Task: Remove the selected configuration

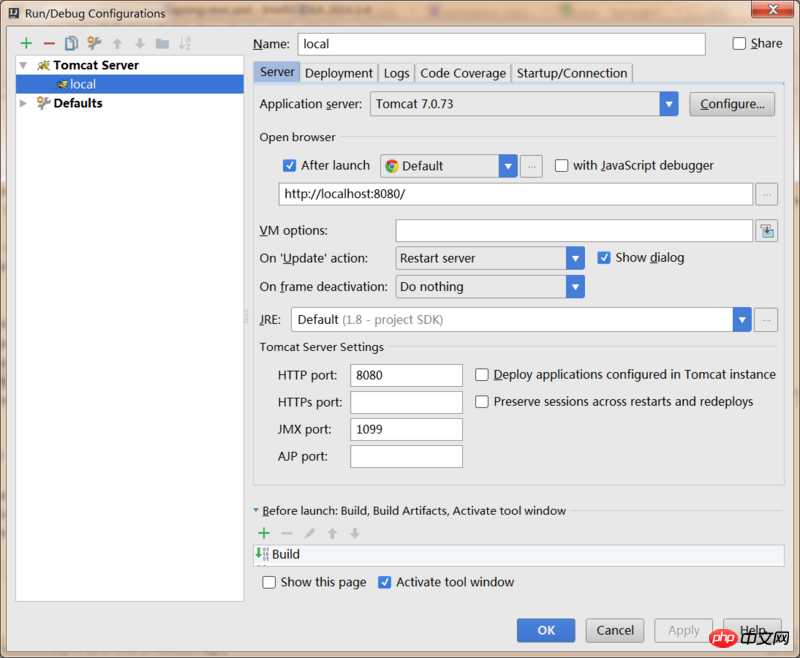Action: click(49, 43)
